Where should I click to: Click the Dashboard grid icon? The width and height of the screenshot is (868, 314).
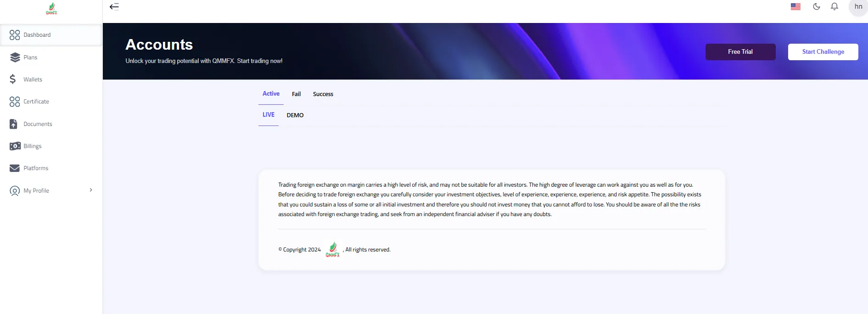(x=15, y=35)
